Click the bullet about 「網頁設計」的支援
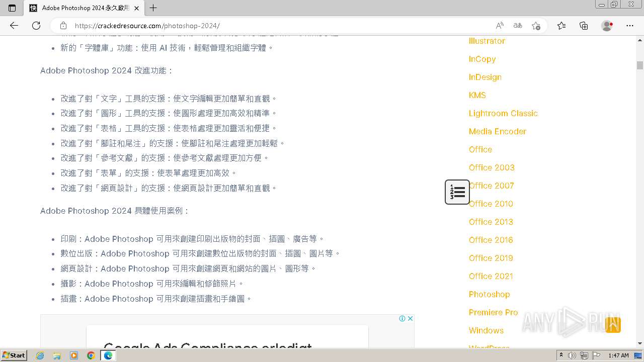 (x=169, y=188)
